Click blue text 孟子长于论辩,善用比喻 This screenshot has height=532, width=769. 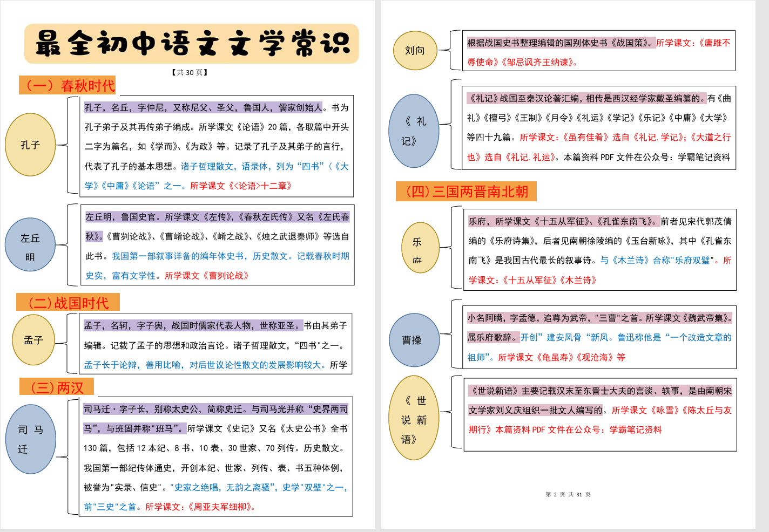[134, 365]
